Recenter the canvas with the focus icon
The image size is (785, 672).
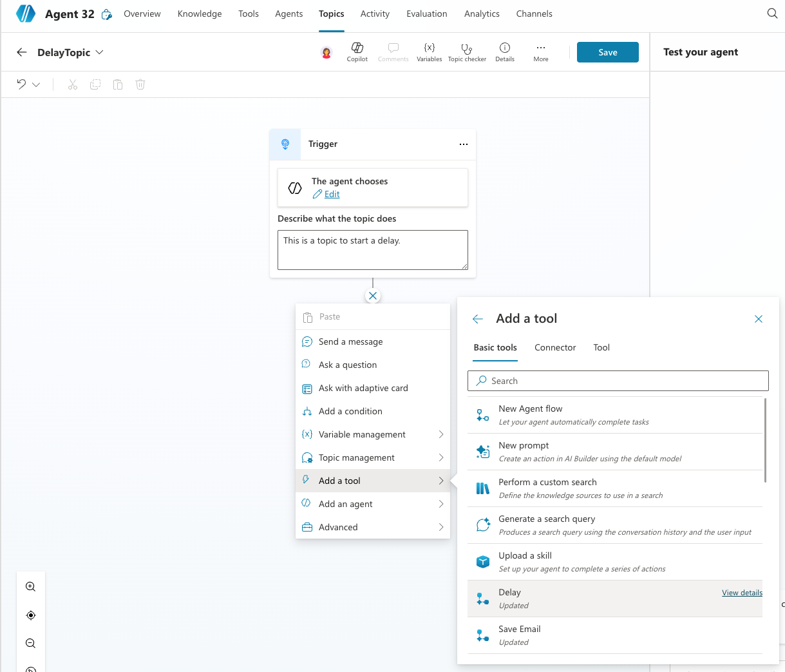click(30, 615)
